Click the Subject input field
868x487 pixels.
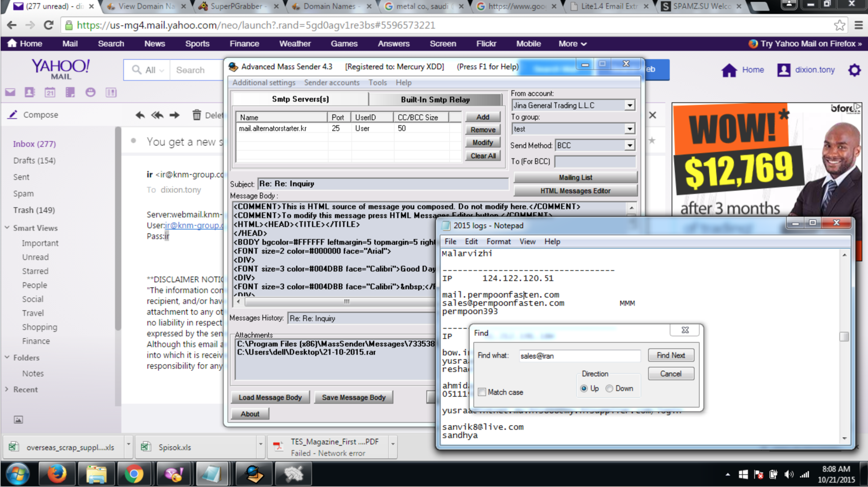point(383,184)
